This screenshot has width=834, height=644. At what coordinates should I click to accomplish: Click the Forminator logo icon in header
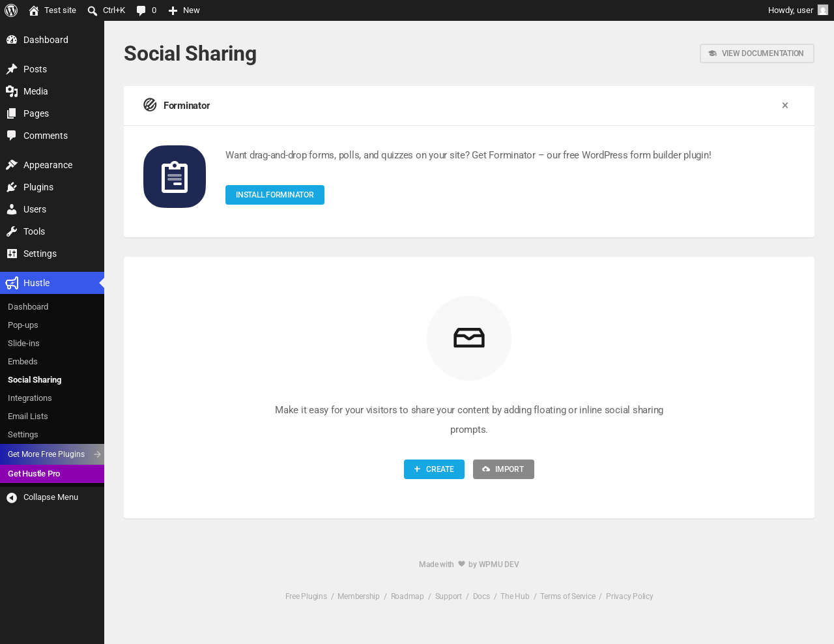click(x=150, y=105)
